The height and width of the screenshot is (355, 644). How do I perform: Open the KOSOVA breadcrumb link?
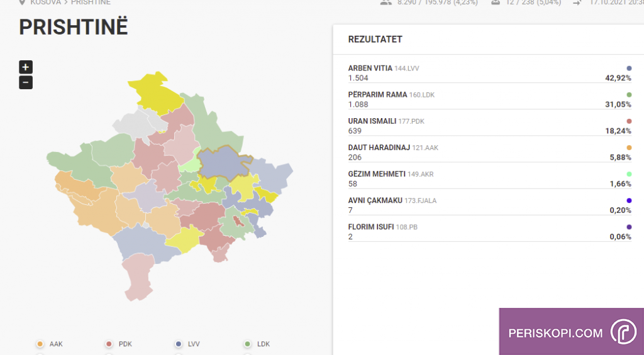[x=45, y=3]
